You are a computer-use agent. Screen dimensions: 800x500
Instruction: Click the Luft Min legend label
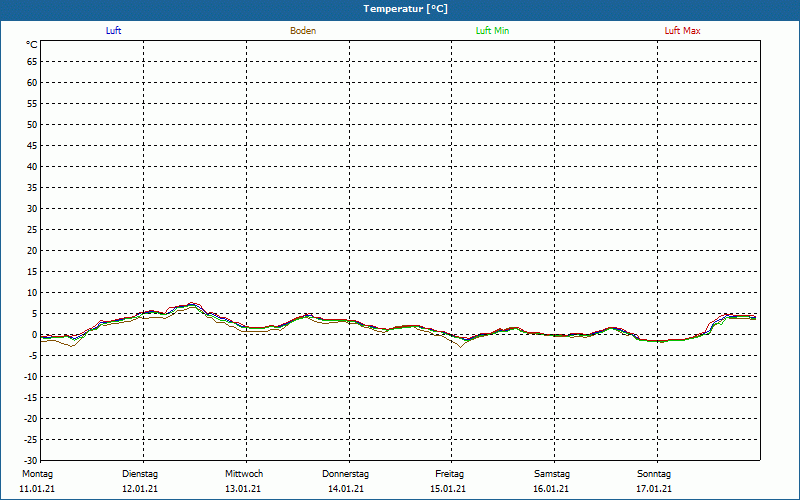[x=492, y=31]
